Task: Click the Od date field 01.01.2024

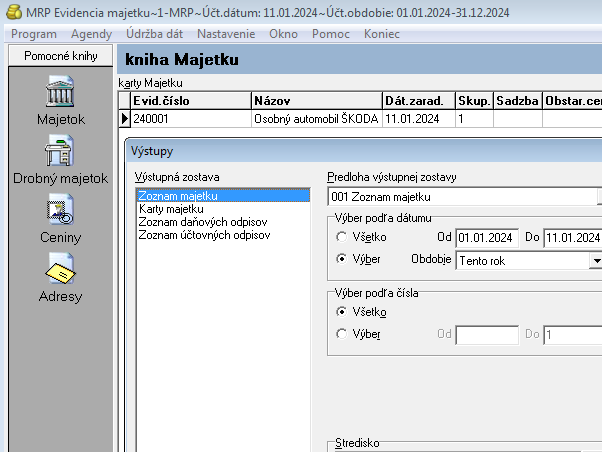Action: [x=487, y=238]
